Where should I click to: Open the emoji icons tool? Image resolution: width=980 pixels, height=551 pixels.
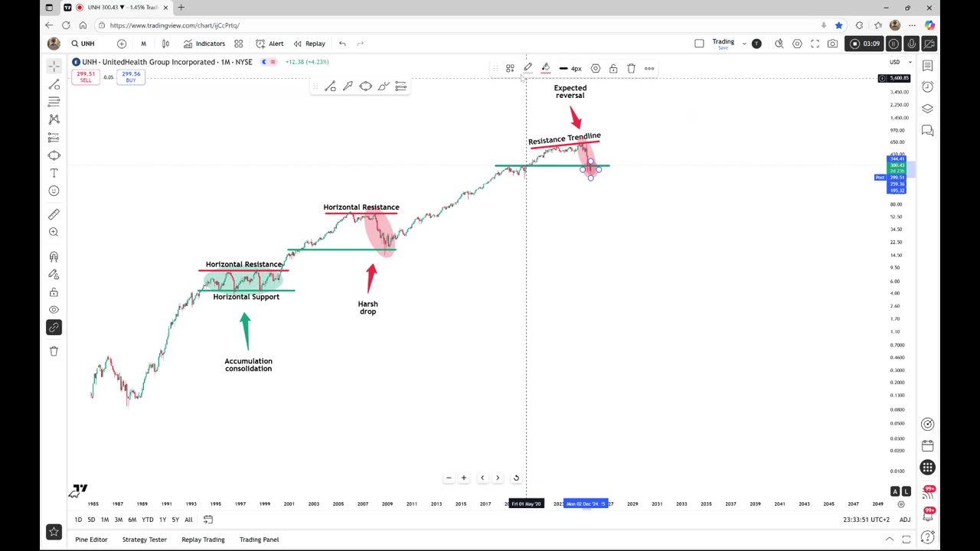[x=54, y=191]
